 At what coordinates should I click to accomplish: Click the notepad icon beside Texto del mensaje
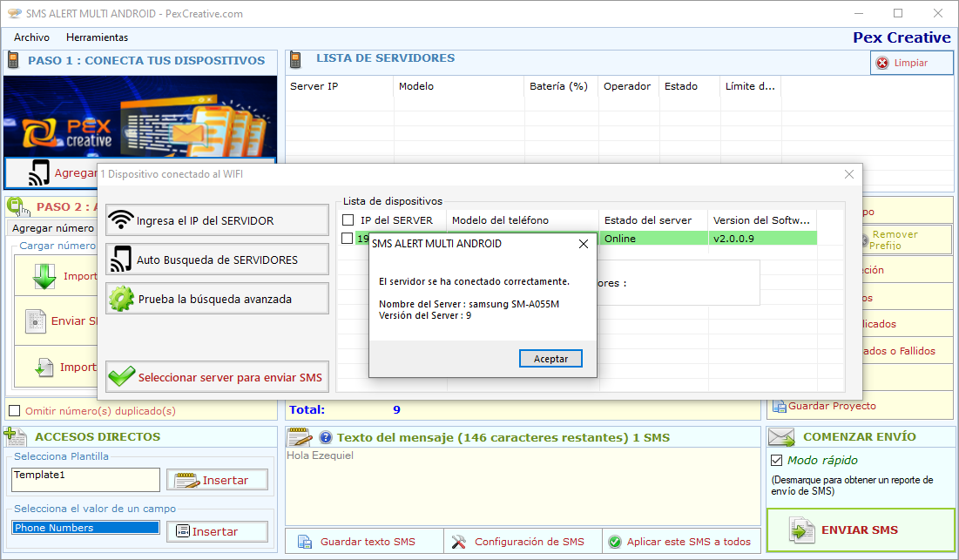300,436
